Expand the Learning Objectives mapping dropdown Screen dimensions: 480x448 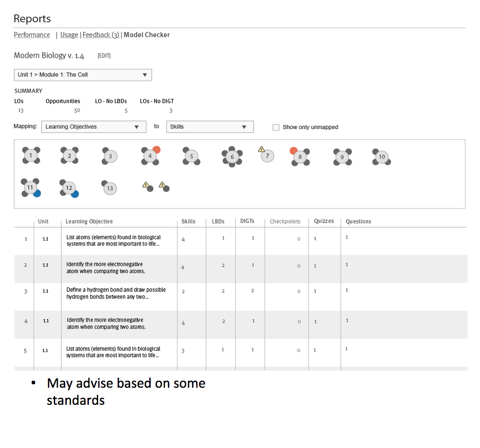(93, 127)
